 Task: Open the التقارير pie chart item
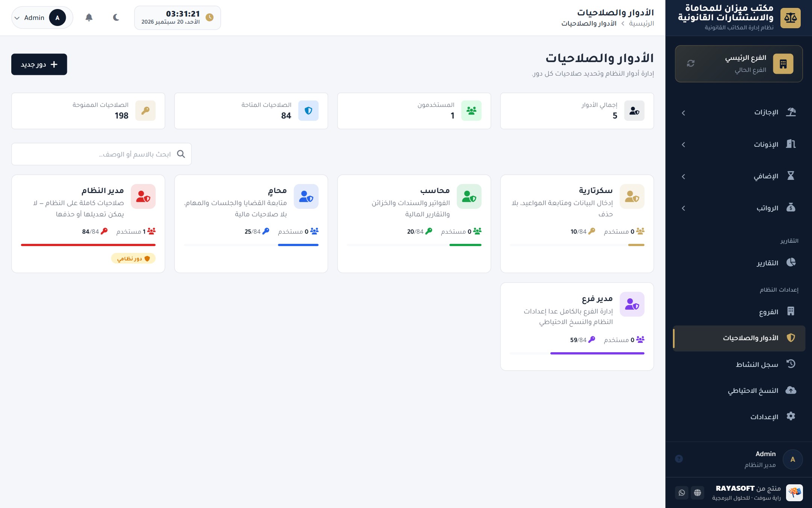pyautogui.click(x=739, y=263)
